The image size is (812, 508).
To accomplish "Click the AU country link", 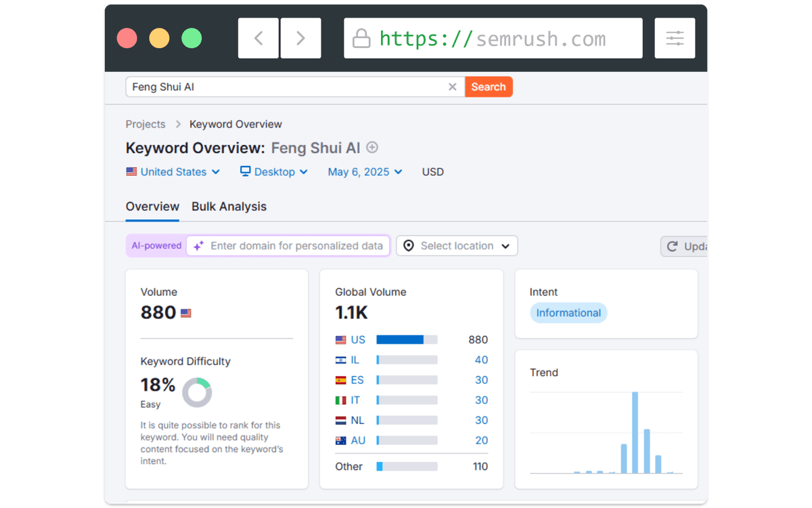I will [x=358, y=440].
